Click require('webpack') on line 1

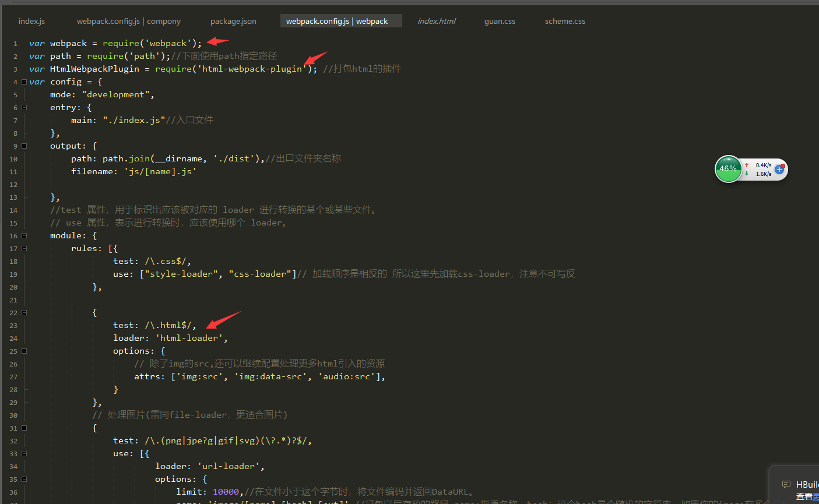click(150, 43)
